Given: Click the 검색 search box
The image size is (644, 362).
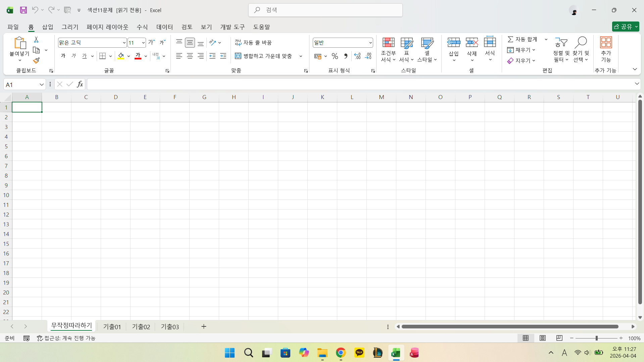Looking at the screenshot, I should click(x=325, y=10).
